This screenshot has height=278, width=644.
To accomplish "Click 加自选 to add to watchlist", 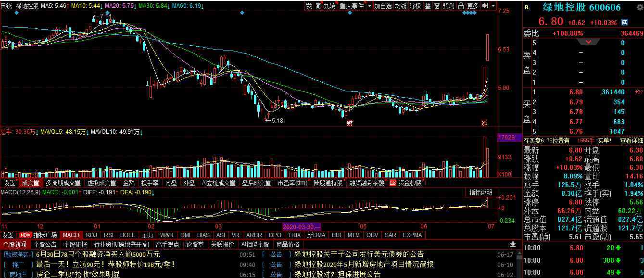I will pos(383,6).
